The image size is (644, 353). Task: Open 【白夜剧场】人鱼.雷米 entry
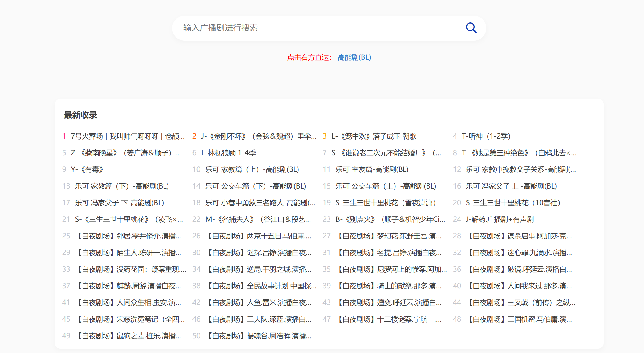[258, 302]
